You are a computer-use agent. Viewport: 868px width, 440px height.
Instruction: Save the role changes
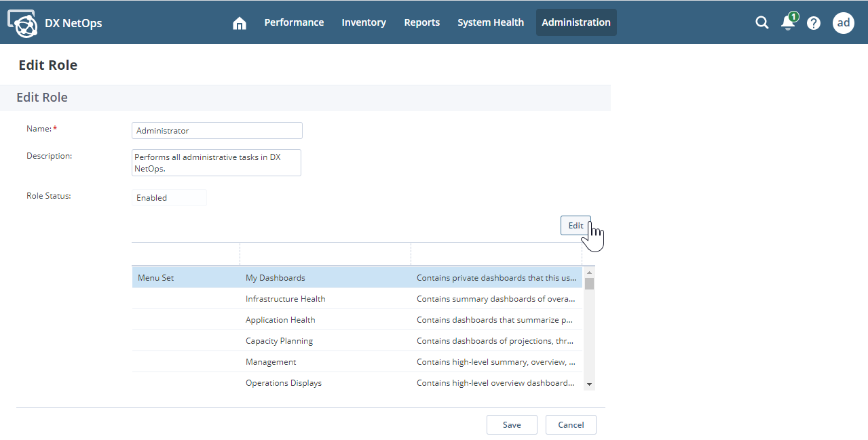512,424
